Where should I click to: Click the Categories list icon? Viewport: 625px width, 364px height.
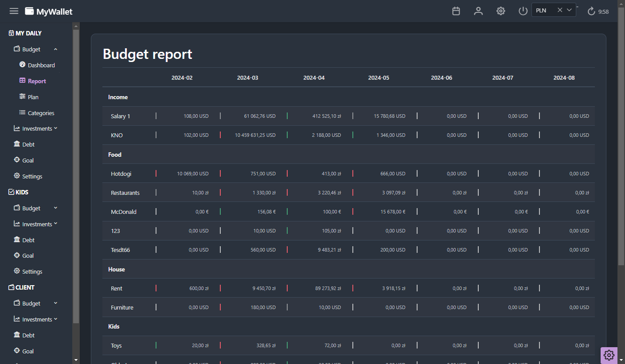[23, 112]
